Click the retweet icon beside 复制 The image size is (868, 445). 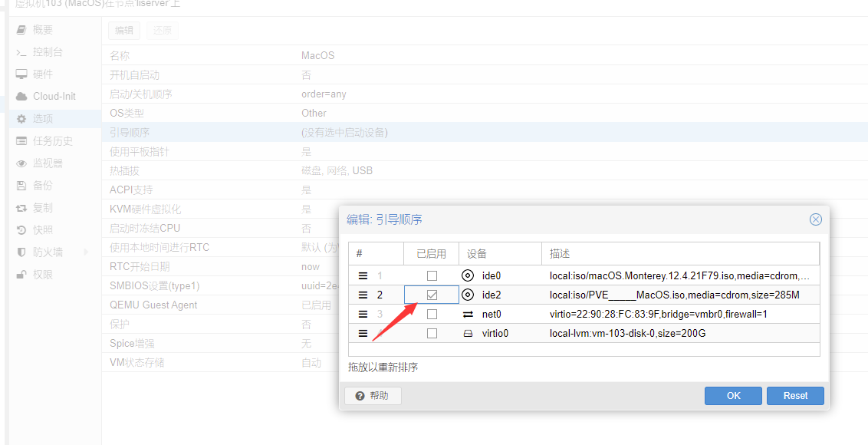coord(21,208)
